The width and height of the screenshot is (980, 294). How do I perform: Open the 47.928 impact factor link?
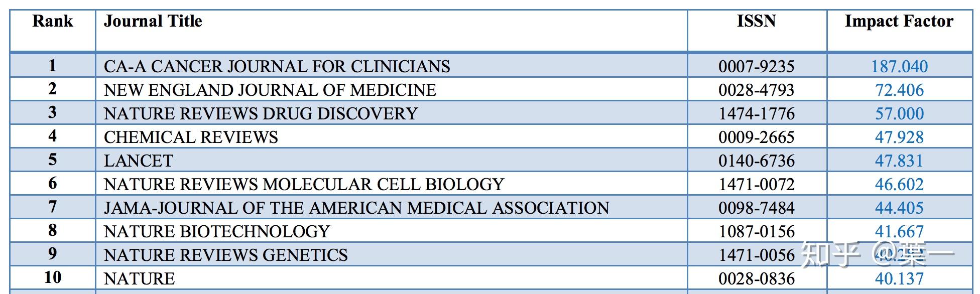[x=899, y=137]
